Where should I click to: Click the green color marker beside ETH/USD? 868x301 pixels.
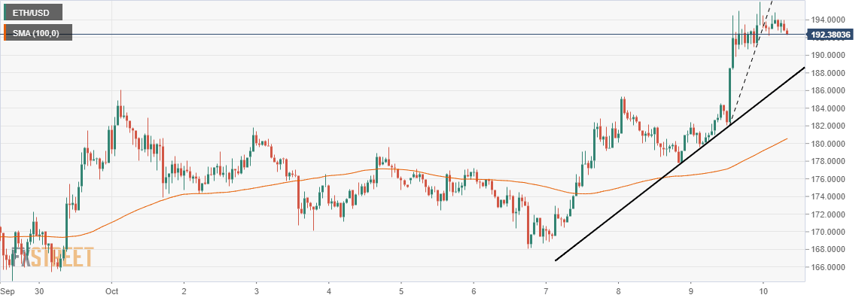[x=5, y=13]
